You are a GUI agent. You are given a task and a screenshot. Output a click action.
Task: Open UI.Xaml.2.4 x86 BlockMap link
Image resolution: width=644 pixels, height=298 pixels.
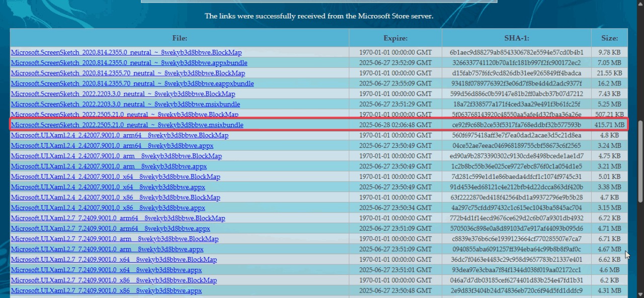116,197
